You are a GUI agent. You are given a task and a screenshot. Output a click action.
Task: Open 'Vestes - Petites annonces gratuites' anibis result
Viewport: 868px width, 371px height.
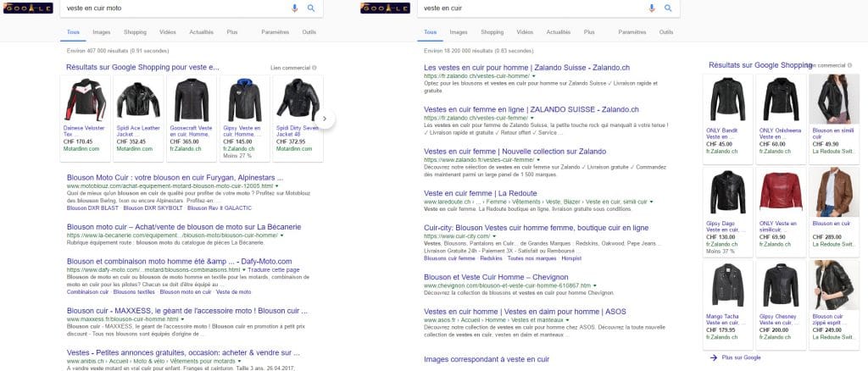click(183, 352)
